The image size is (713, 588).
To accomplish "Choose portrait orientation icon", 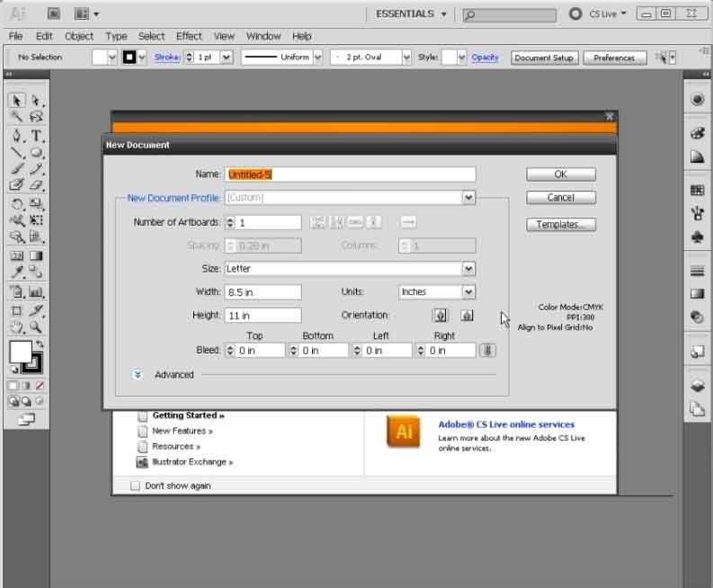I will 440,316.
